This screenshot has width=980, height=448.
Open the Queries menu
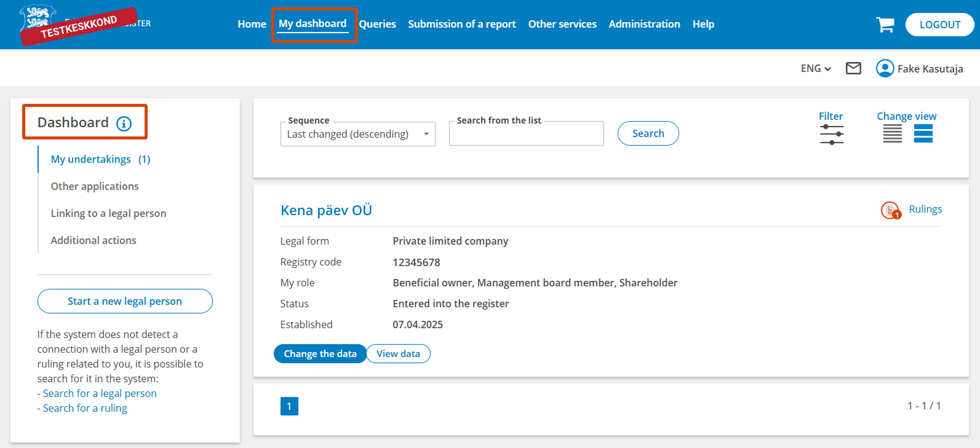tap(377, 25)
